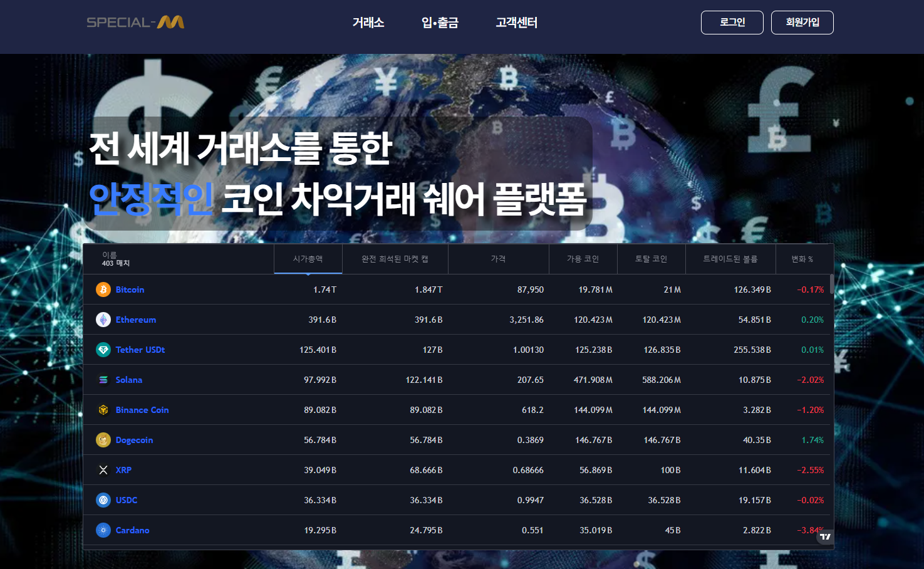Click the Cardano coin icon
The height and width of the screenshot is (569, 924).
pos(103,530)
